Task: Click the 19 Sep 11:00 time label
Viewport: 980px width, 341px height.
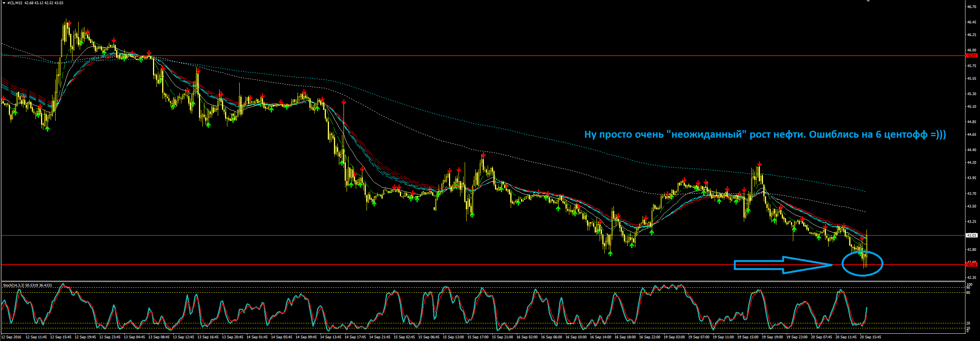Action: tap(723, 337)
